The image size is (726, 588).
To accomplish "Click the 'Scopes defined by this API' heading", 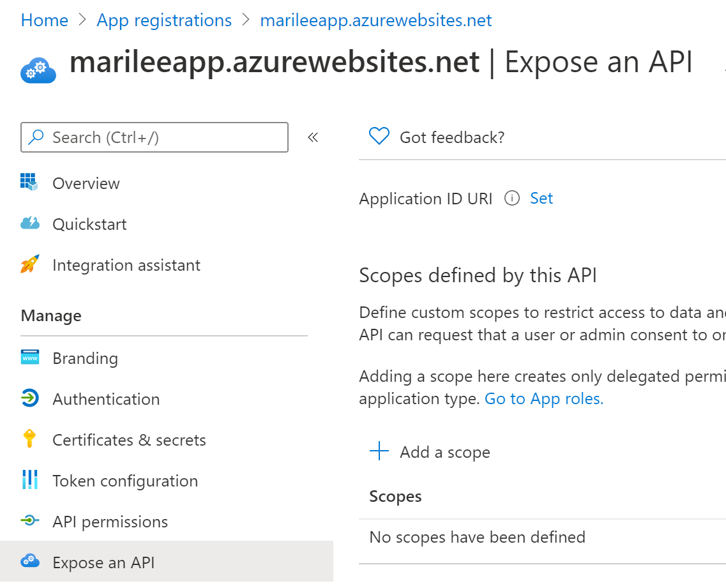I will (478, 275).
